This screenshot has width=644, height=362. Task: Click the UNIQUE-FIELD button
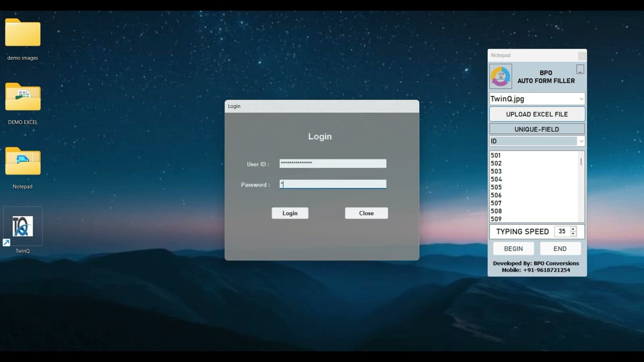(x=537, y=129)
